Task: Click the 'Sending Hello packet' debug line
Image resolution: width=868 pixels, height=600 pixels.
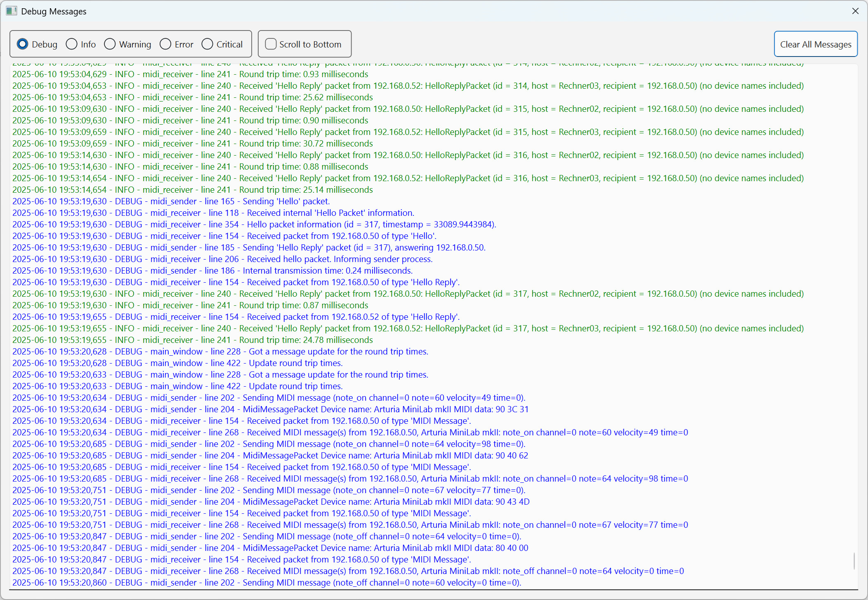Action: (171, 201)
